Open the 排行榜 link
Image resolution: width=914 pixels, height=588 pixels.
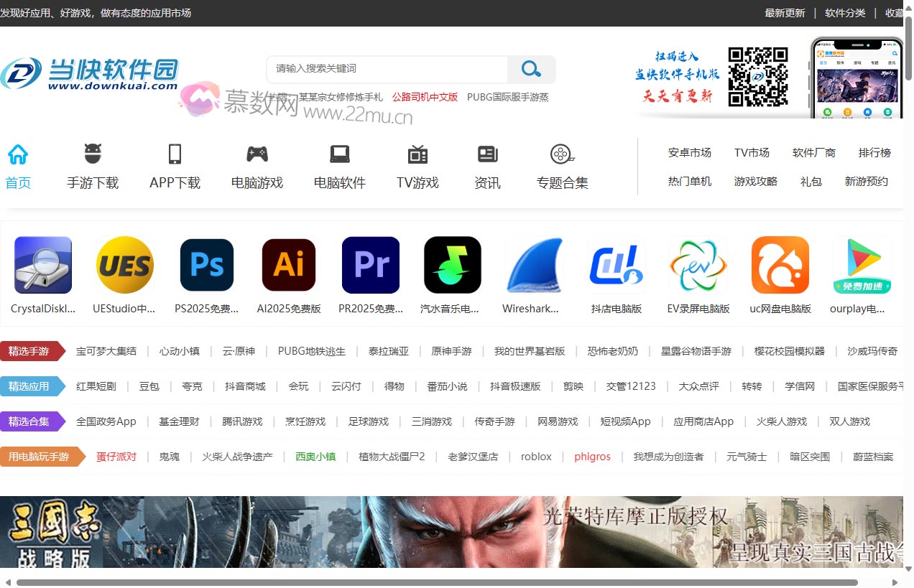874,152
